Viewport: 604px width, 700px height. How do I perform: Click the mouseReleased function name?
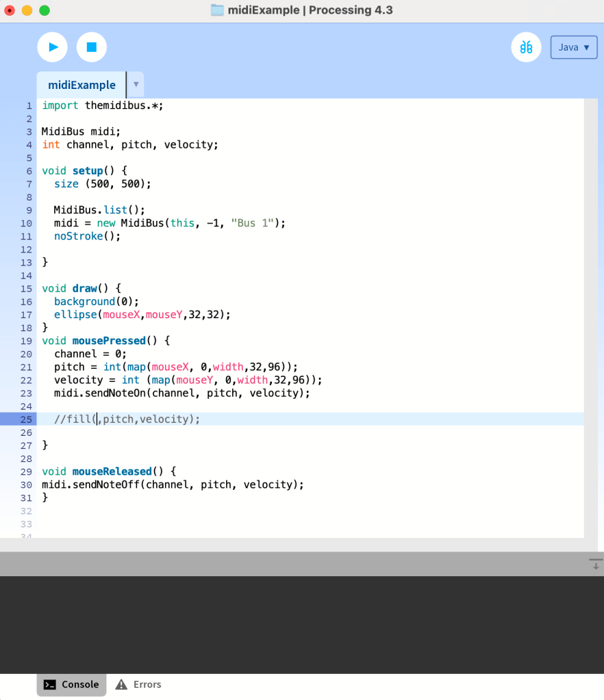[x=112, y=471]
